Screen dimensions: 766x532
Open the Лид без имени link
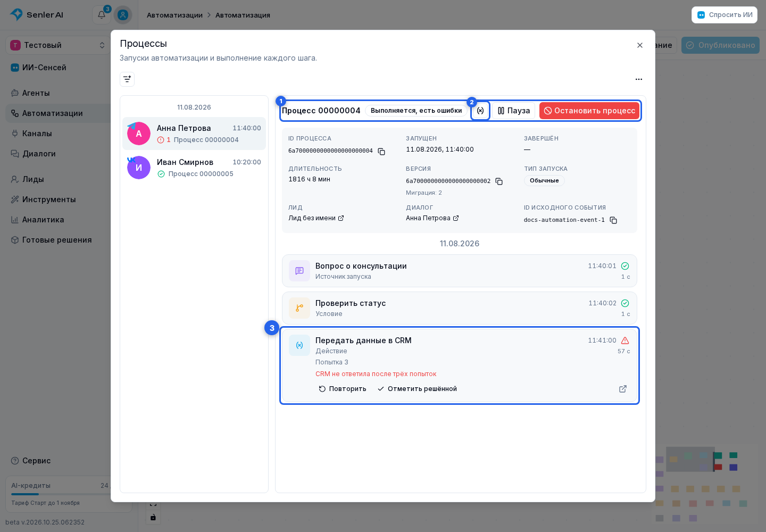pyautogui.click(x=316, y=218)
